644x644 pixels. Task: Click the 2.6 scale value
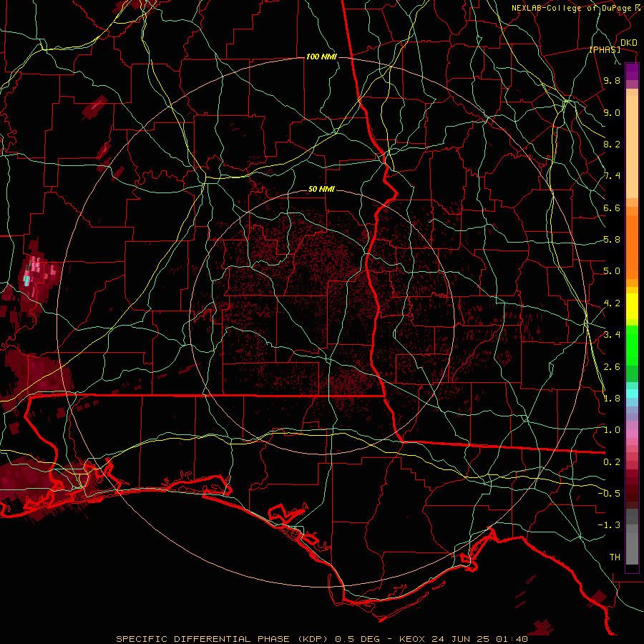[x=612, y=367]
